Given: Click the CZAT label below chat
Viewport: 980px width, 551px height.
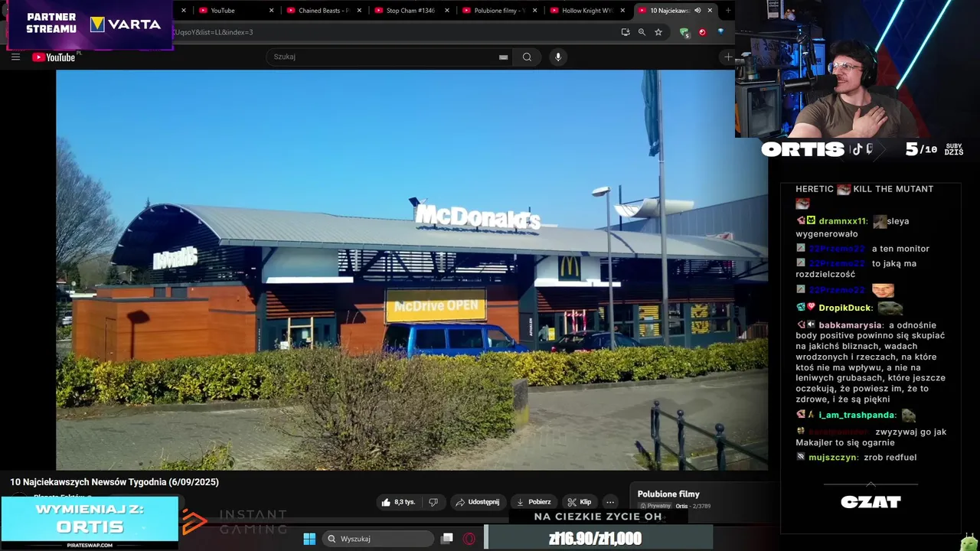Looking at the screenshot, I should 871,502.
